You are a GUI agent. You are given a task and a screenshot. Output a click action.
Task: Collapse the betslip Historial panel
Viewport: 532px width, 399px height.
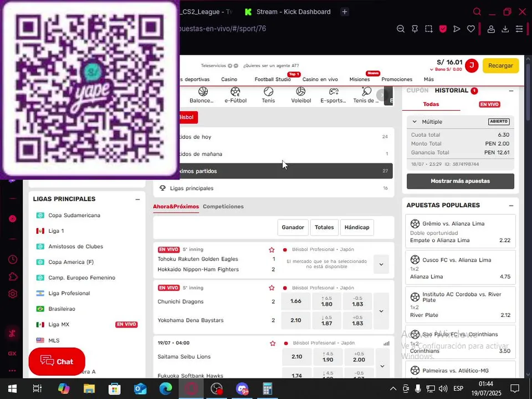pos(511,91)
